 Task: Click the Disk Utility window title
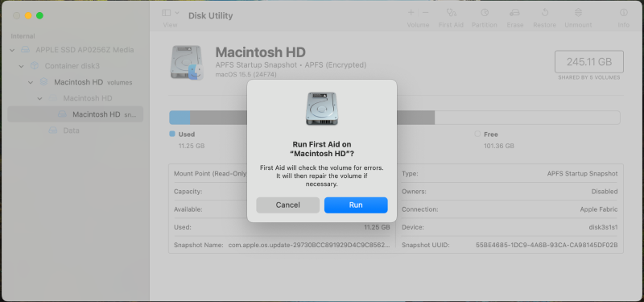click(x=211, y=15)
